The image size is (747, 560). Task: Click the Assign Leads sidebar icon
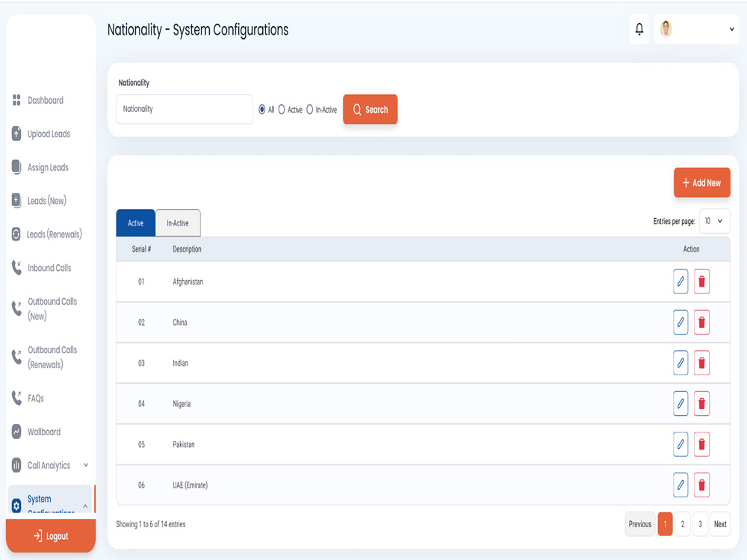click(x=16, y=167)
